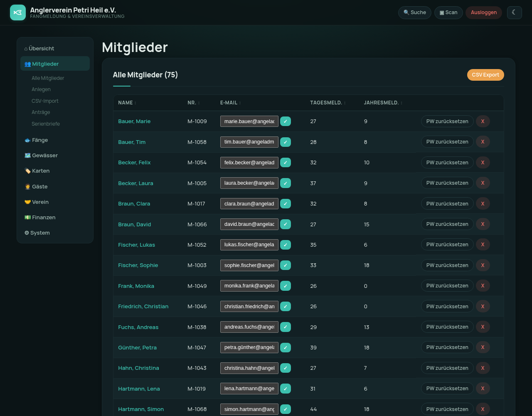The image size is (532, 416).
Task: Confirm email checkmark for Becker, Felix
Action: point(286,162)
